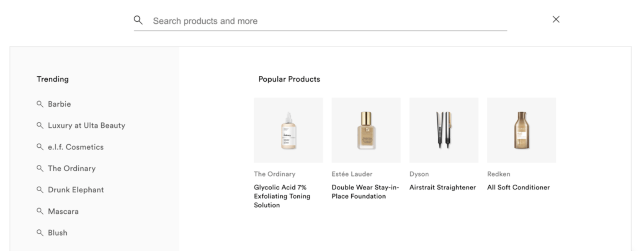Click the magnifier icon beside Mascara
Image resolution: width=644 pixels, height=251 pixels.
pos(40,211)
